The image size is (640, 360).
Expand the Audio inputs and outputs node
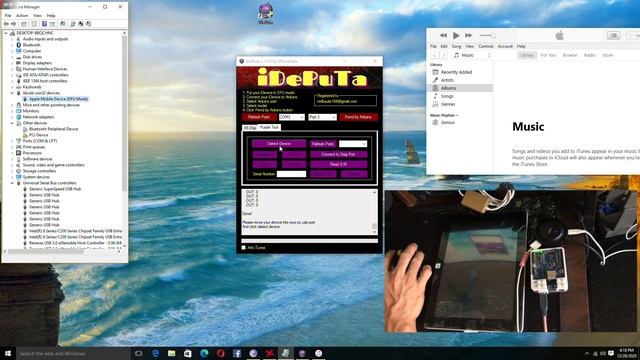[x=12, y=39]
